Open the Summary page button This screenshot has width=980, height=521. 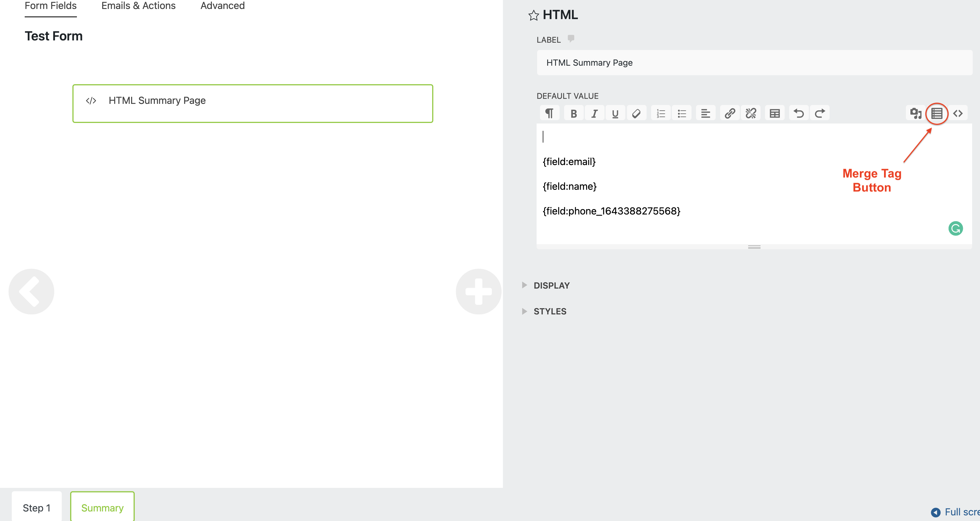(102, 508)
